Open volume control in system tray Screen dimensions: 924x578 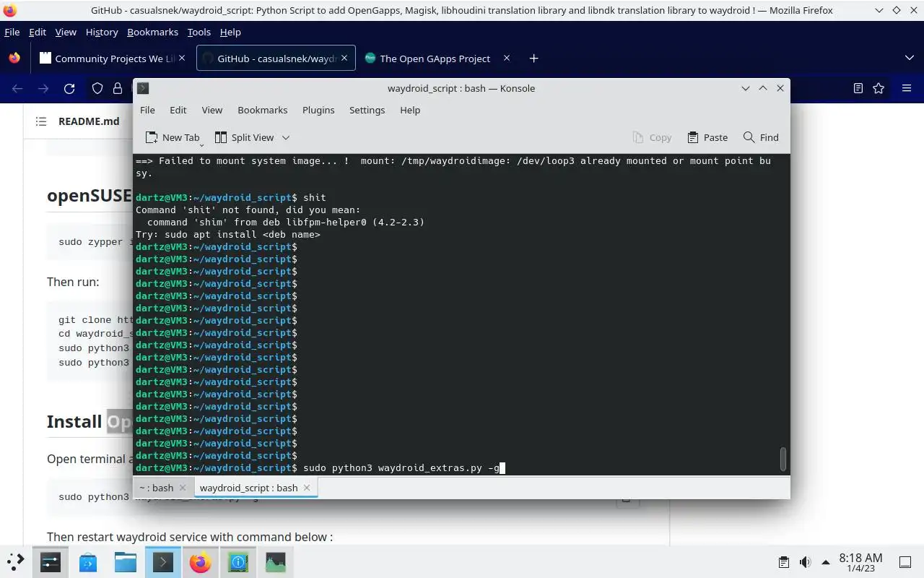tap(805, 562)
